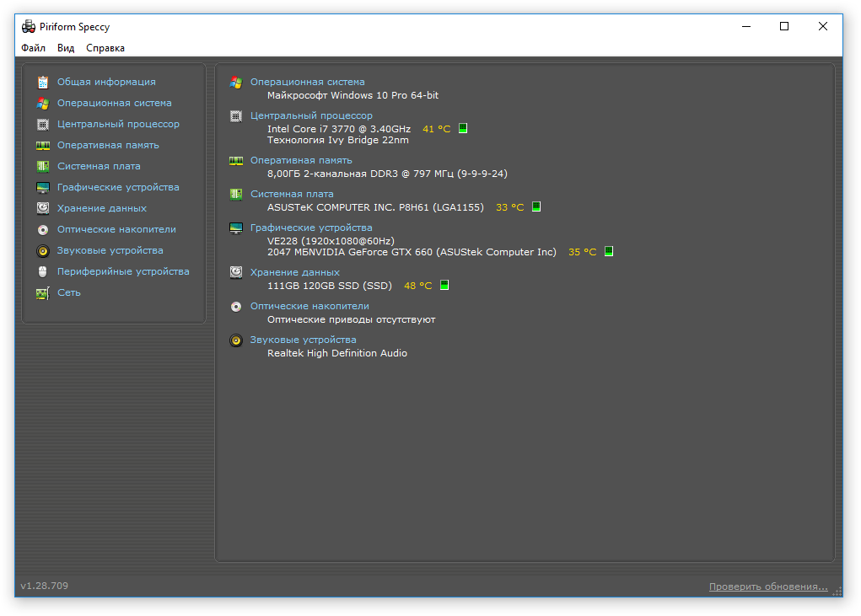
Task: Click the speaker icon in summary panel
Action: tap(236, 340)
